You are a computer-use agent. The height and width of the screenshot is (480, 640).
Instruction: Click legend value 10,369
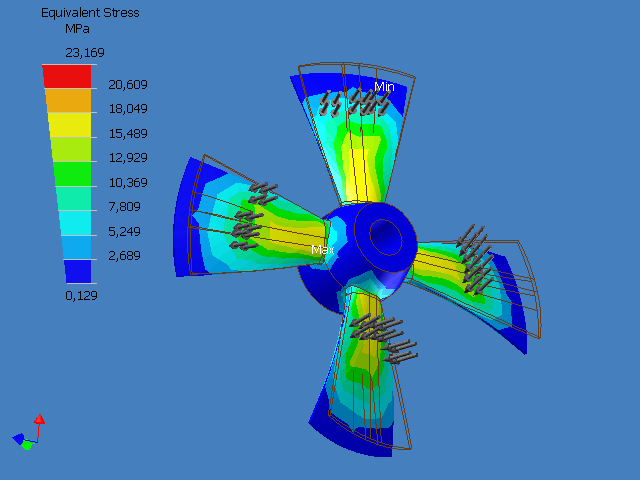click(x=128, y=182)
